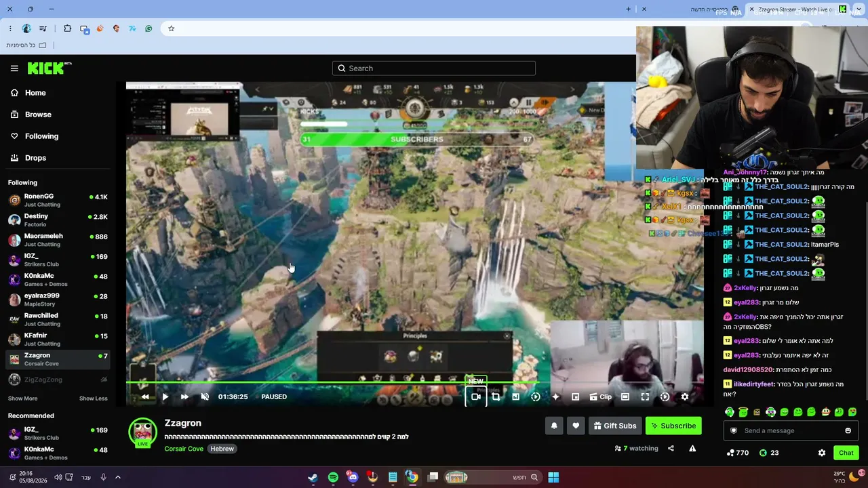The width and height of the screenshot is (868, 488).
Task: Open Destiny channel from Following list
Action: [58, 220]
